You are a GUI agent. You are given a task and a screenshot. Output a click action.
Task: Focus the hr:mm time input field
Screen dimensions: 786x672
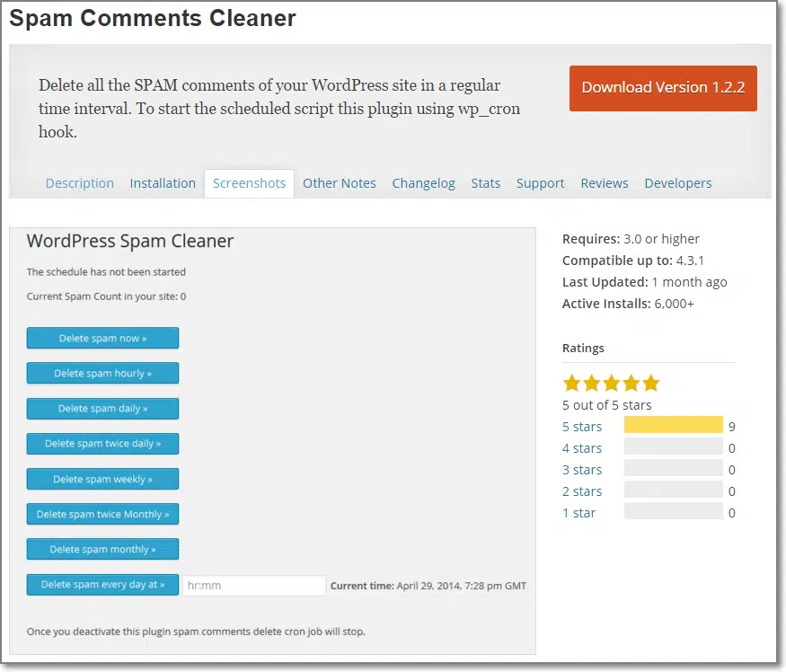pyautogui.click(x=254, y=586)
